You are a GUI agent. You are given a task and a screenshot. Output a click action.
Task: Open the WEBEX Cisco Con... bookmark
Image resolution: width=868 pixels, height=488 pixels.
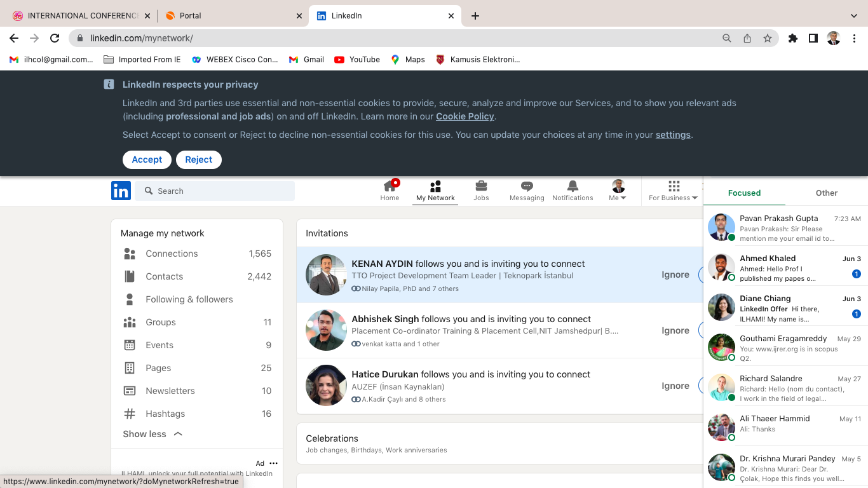pyautogui.click(x=235, y=60)
